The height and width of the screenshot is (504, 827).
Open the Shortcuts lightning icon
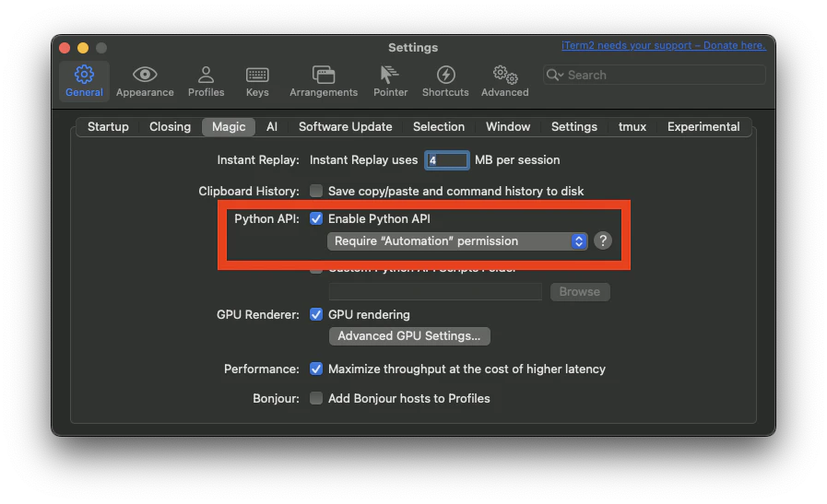[x=445, y=75]
